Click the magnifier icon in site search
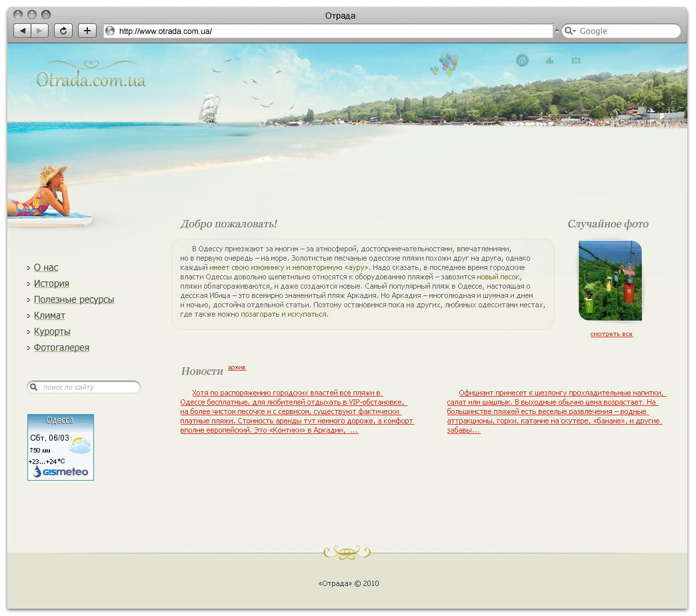 [x=33, y=387]
